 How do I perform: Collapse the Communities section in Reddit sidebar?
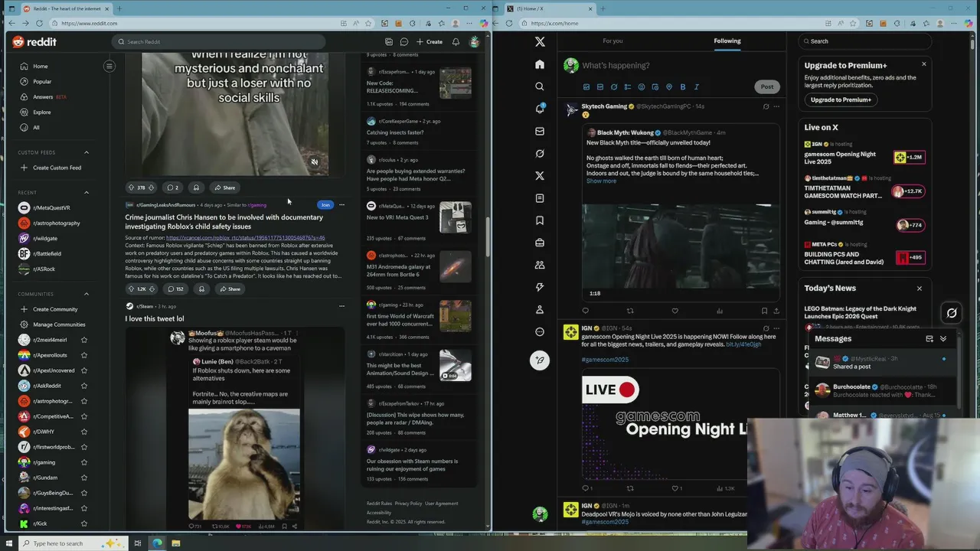87,294
